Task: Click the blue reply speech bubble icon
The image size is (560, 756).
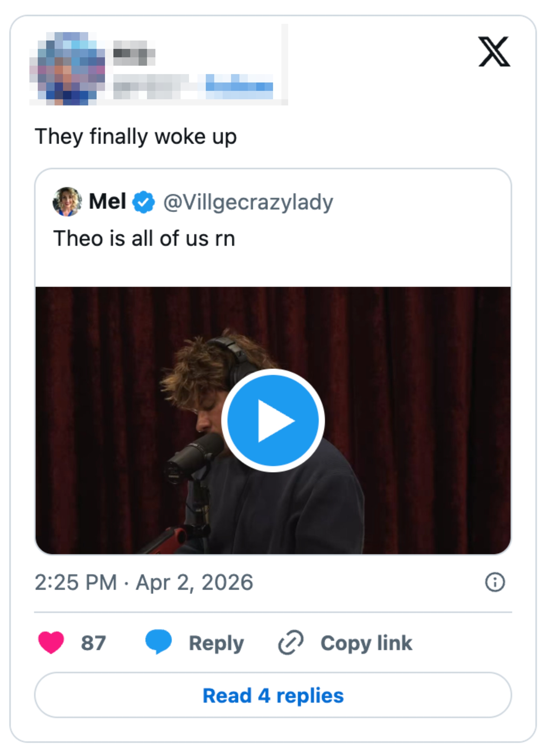Action: pos(158,642)
